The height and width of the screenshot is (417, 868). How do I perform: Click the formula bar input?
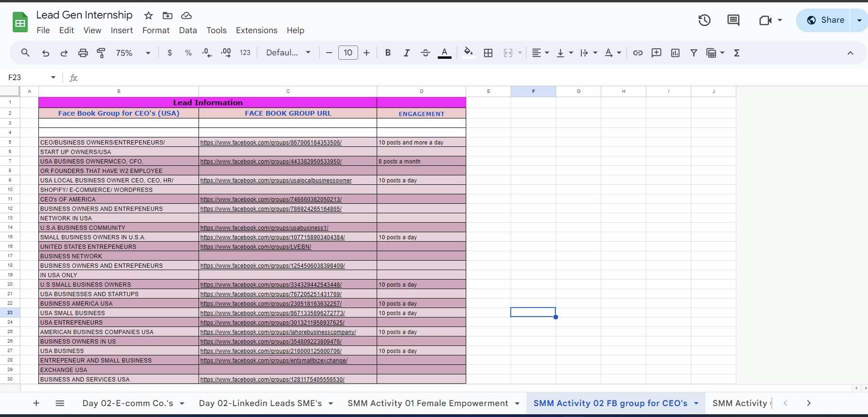pyautogui.click(x=474, y=77)
